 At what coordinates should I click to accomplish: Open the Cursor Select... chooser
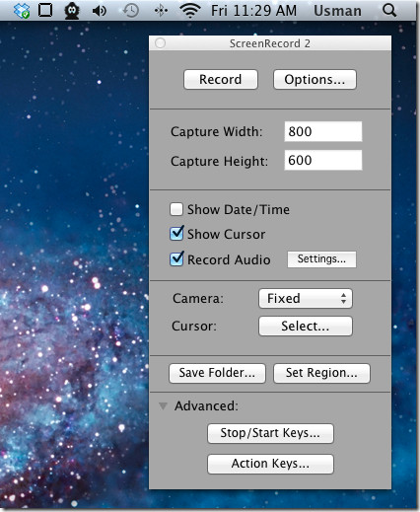tap(306, 326)
